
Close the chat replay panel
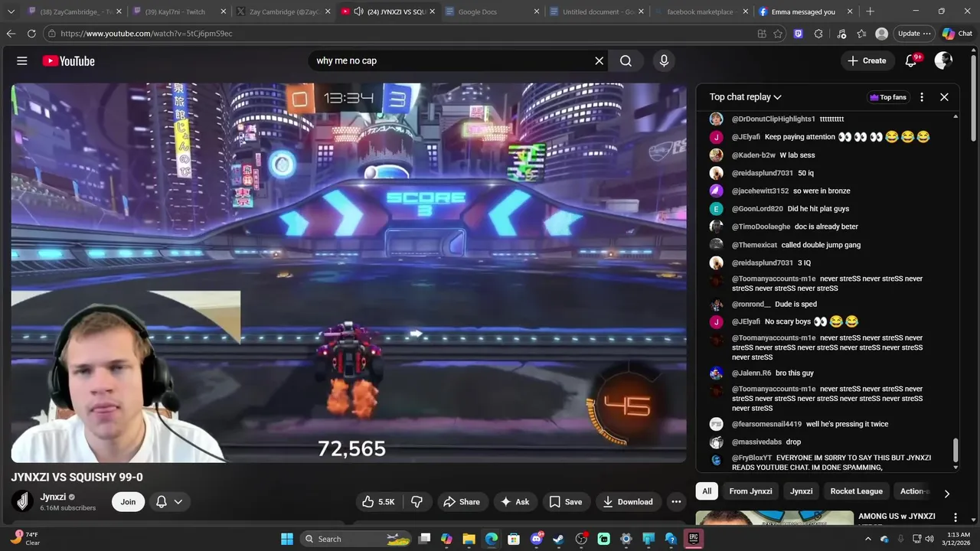pos(944,97)
